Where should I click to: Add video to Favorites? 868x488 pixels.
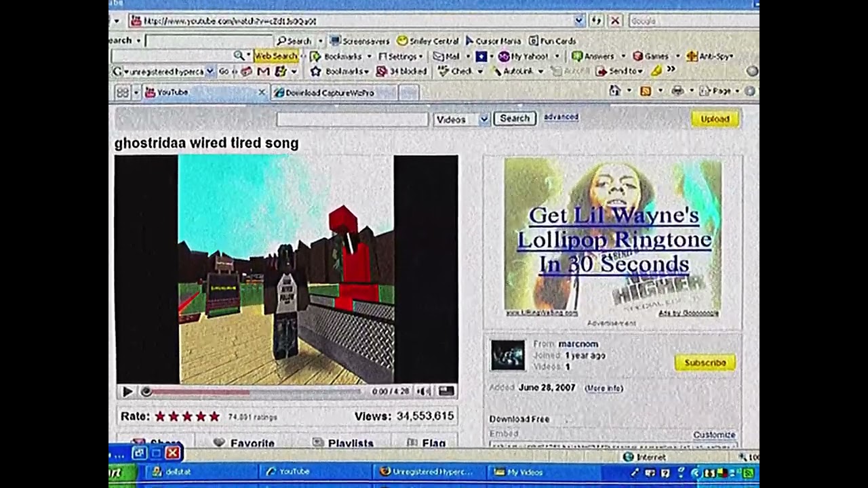click(244, 443)
